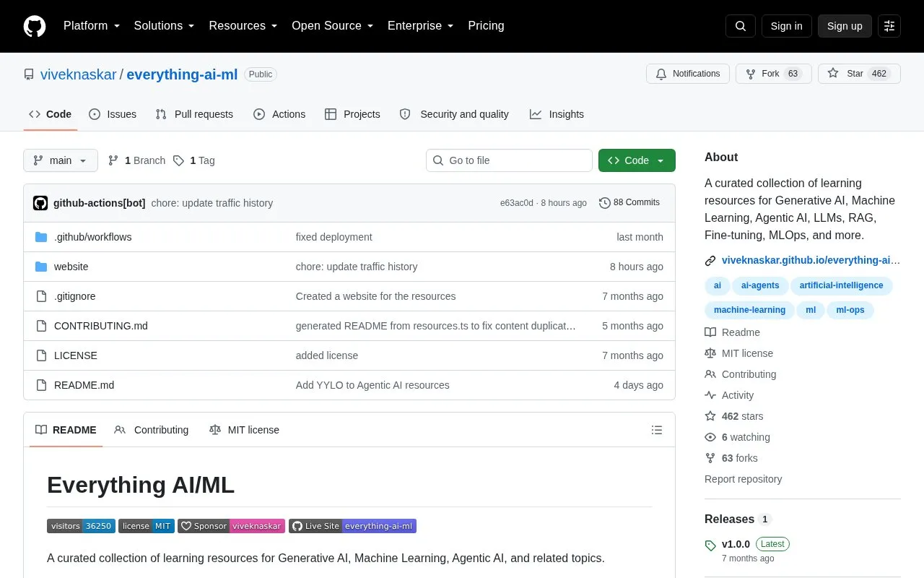
Task: Open the viveknaskar.github.io website link
Action: pos(811,260)
